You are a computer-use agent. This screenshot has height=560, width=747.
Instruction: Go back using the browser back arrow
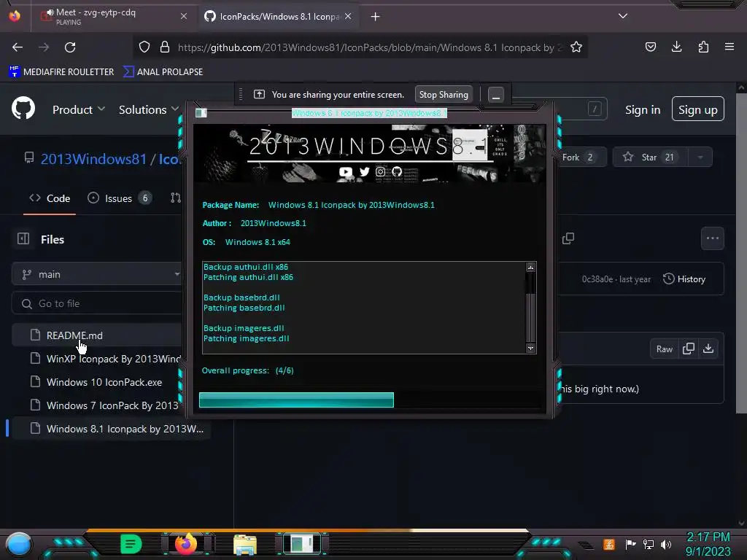tap(18, 47)
